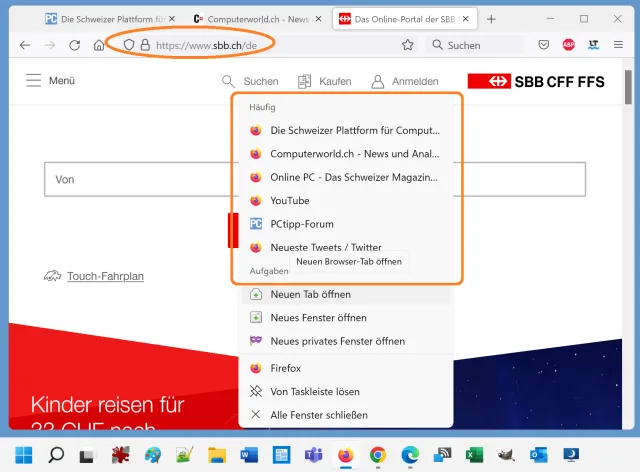
Task: Open the Firefox home page icon
Action: (x=99, y=45)
